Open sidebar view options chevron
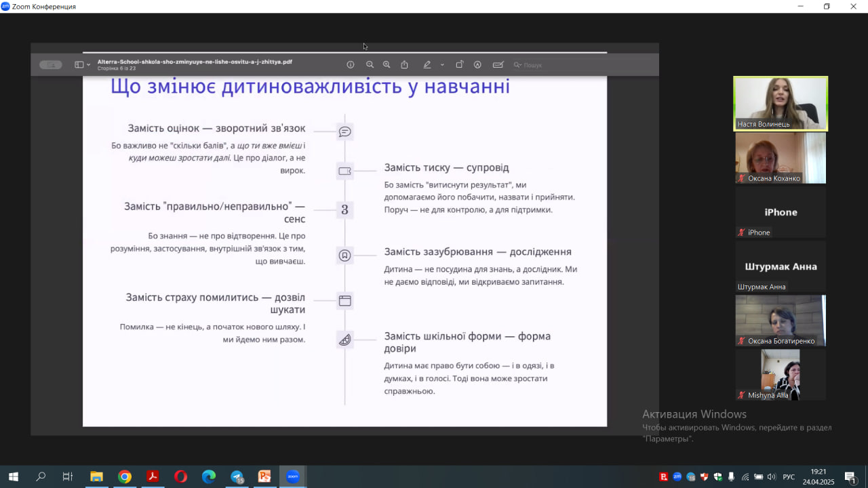868x488 pixels. pos(89,65)
